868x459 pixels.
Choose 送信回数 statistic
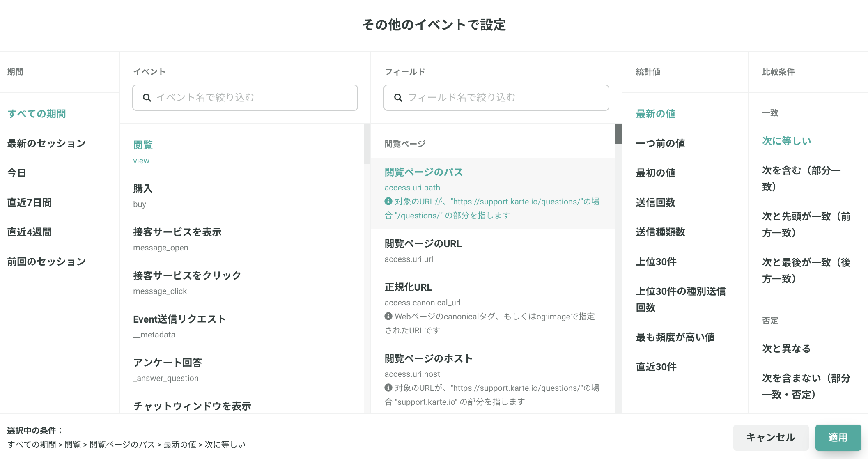point(656,202)
